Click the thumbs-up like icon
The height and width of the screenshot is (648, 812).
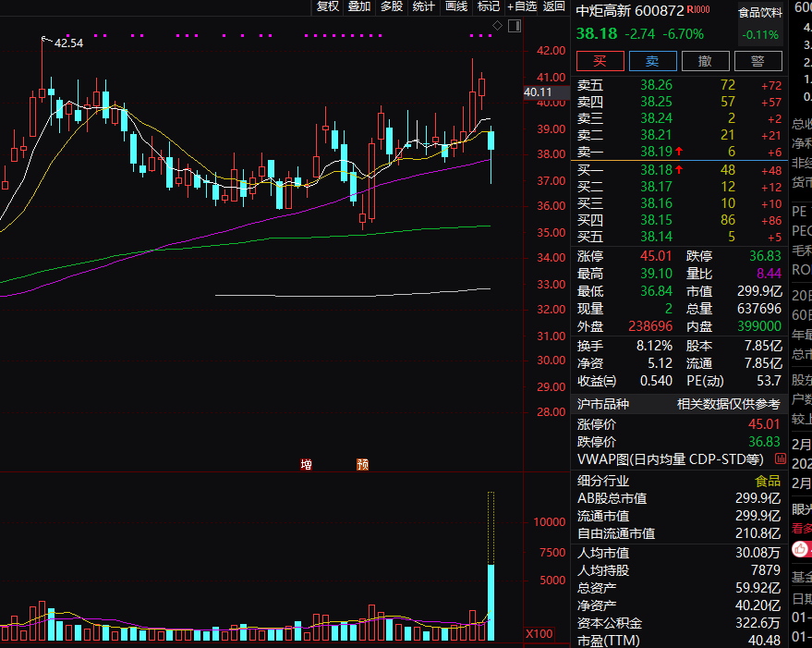click(x=801, y=547)
